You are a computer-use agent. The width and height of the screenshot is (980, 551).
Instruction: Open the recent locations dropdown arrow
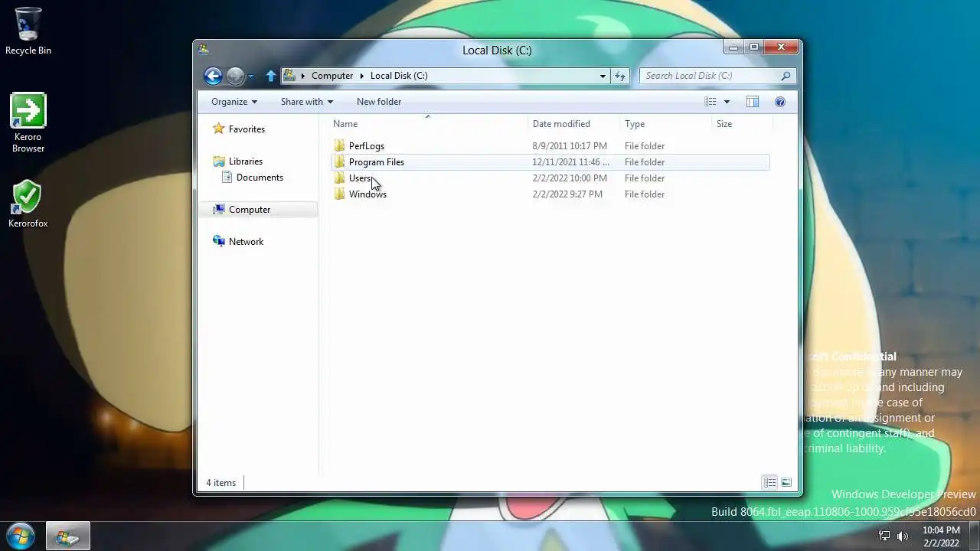click(x=250, y=77)
